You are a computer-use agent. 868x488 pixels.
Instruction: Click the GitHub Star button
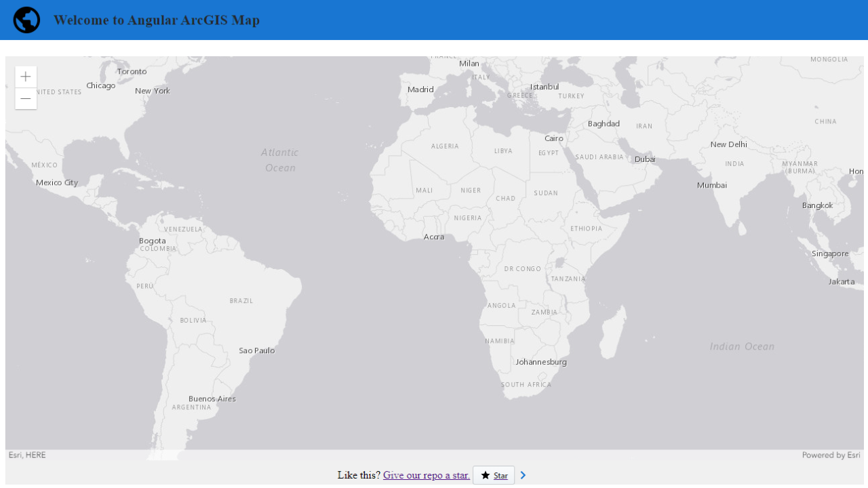(x=494, y=476)
